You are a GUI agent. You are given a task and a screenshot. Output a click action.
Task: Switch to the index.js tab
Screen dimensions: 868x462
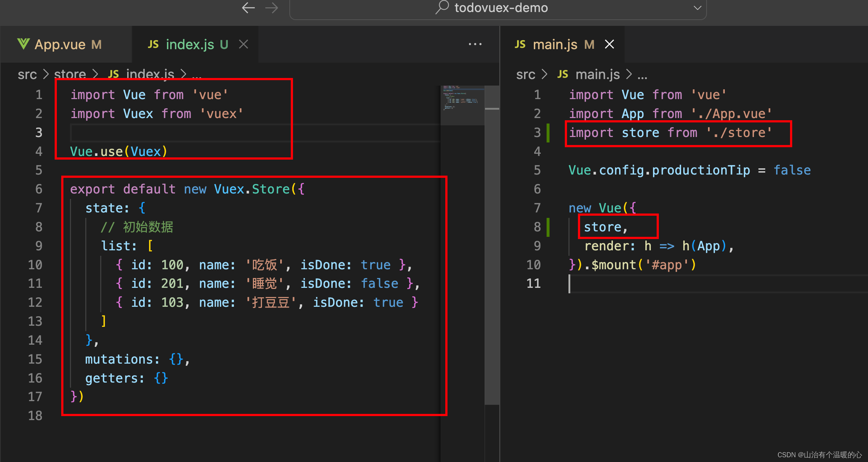[x=190, y=44]
